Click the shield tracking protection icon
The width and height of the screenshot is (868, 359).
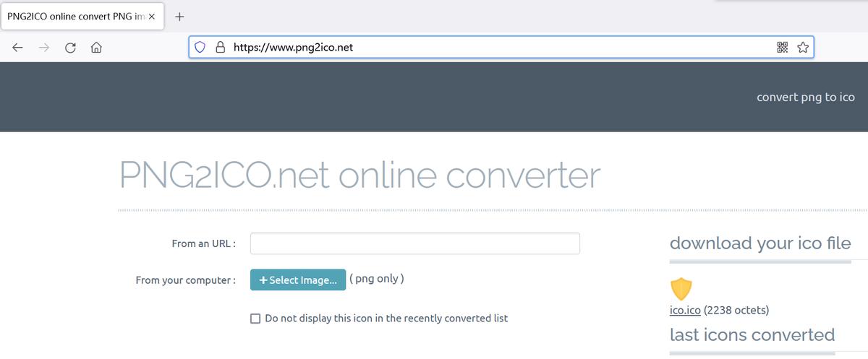(x=200, y=48)
